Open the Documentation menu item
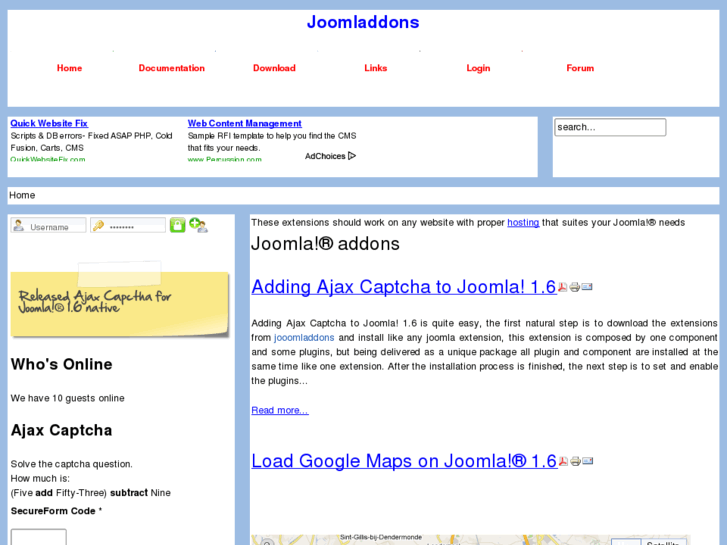Viewport: 727px width, 545px height. click(172, 68)
